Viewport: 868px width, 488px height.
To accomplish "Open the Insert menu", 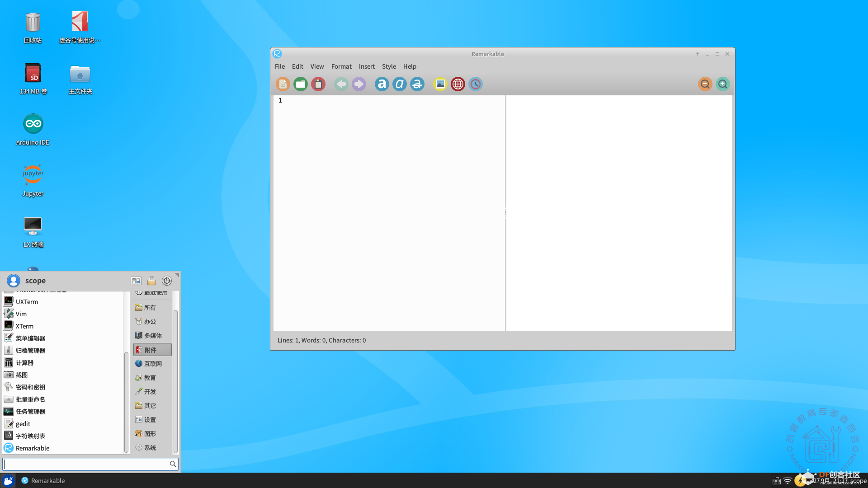I will [x=366, y=66].
